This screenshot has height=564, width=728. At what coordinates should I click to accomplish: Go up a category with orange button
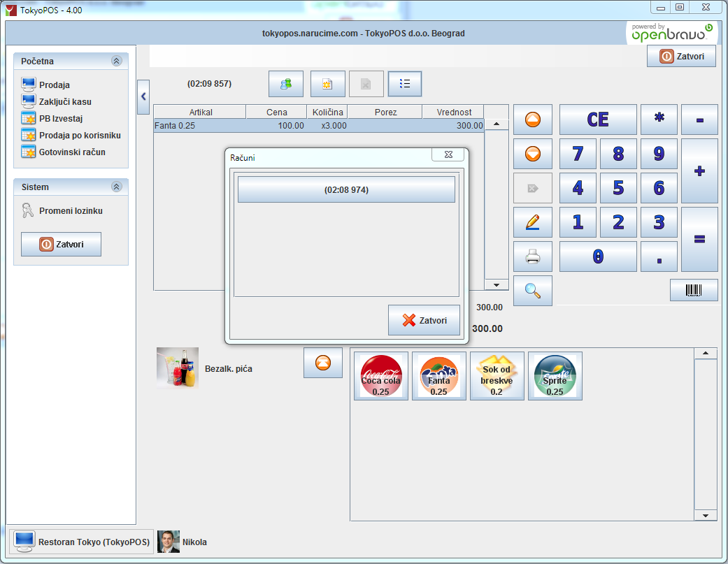[x=323, y=363]
